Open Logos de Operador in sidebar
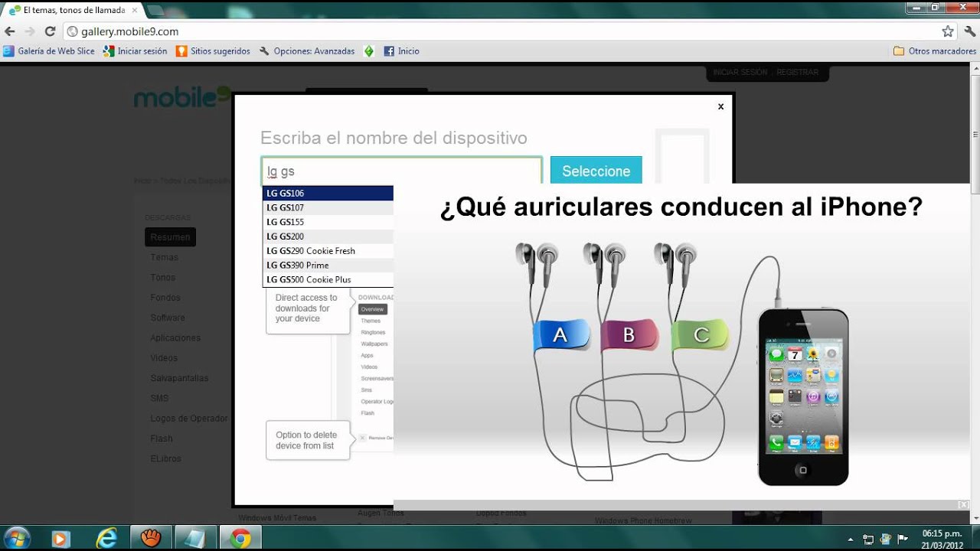This screenshot has height=551, width=980. [189, 419]
